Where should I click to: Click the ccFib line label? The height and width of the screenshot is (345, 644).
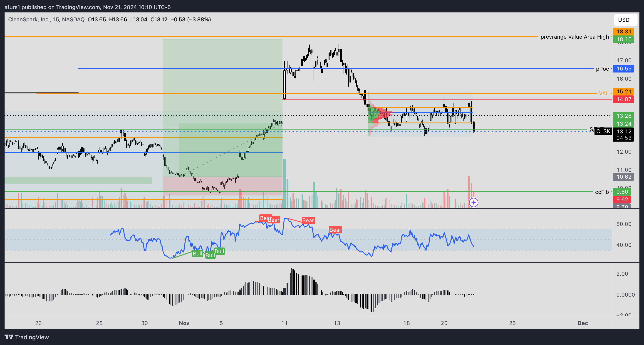point(602,192)
